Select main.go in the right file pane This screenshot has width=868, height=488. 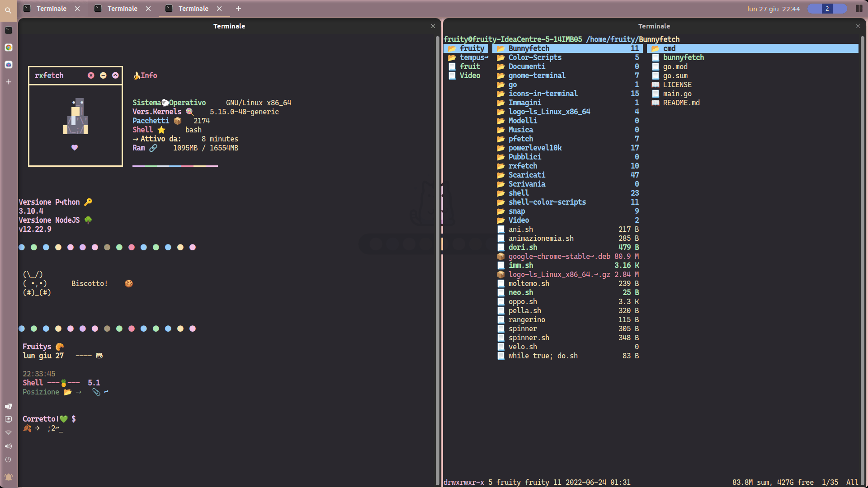[x=677, y=94]
